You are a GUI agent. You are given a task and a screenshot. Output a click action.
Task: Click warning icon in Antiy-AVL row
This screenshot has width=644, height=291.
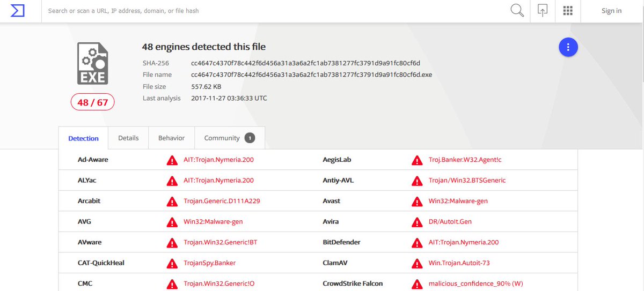click(x=417, y=181)
